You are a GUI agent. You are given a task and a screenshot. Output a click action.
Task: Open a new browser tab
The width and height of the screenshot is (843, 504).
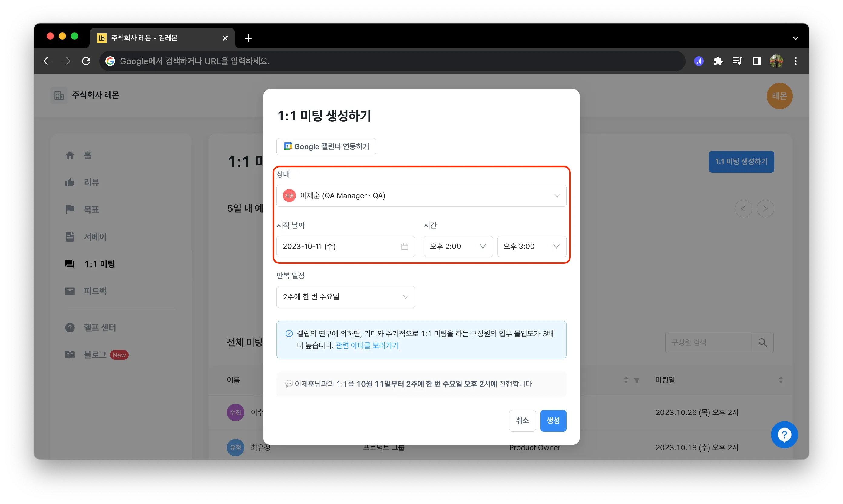click(x=248, y=38)
